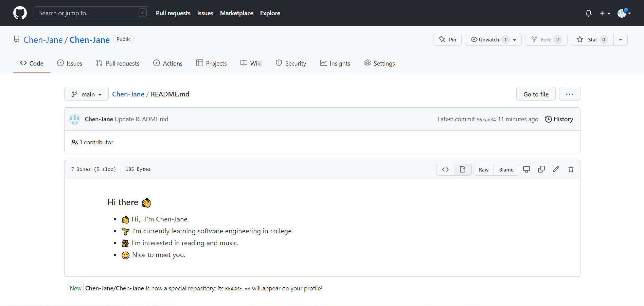Switch to rendered file preview
The image size is (644, 306).
tap(463, 169)
